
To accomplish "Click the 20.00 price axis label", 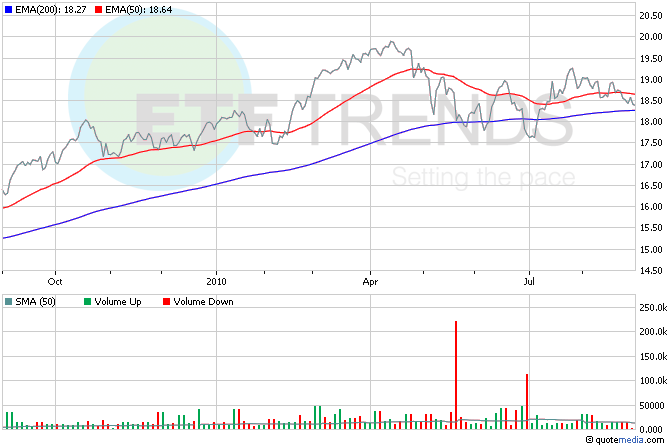I will tap(651, 37).
